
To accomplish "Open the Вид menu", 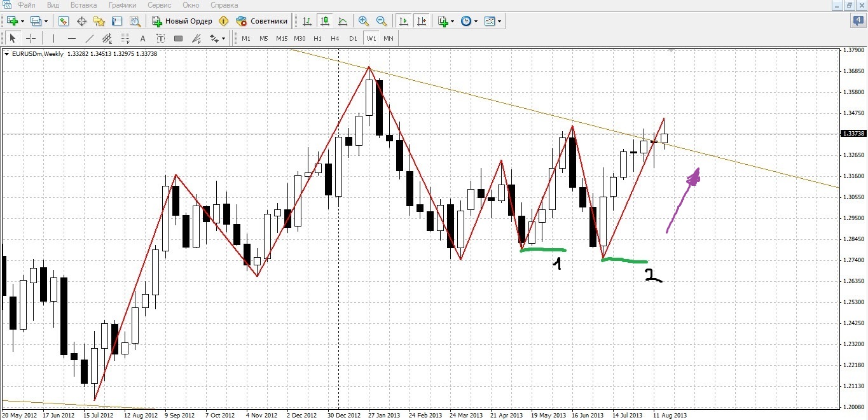I will [x=53, y=4].
